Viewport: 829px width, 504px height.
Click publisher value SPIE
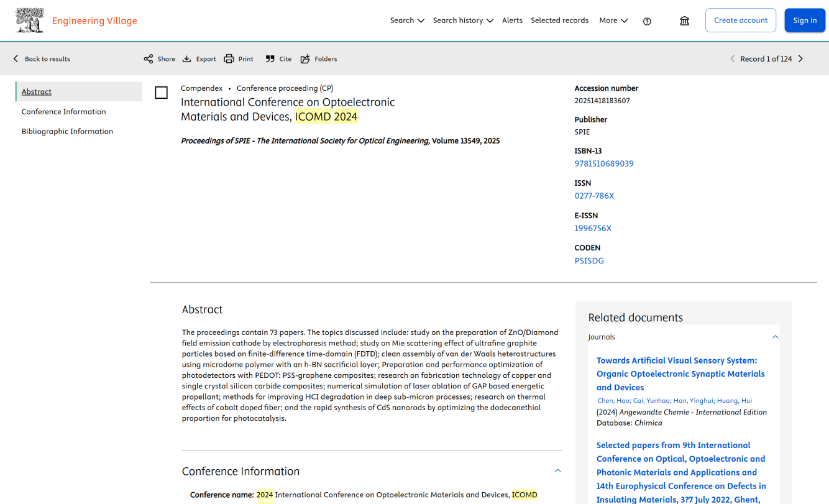[582, 132]
